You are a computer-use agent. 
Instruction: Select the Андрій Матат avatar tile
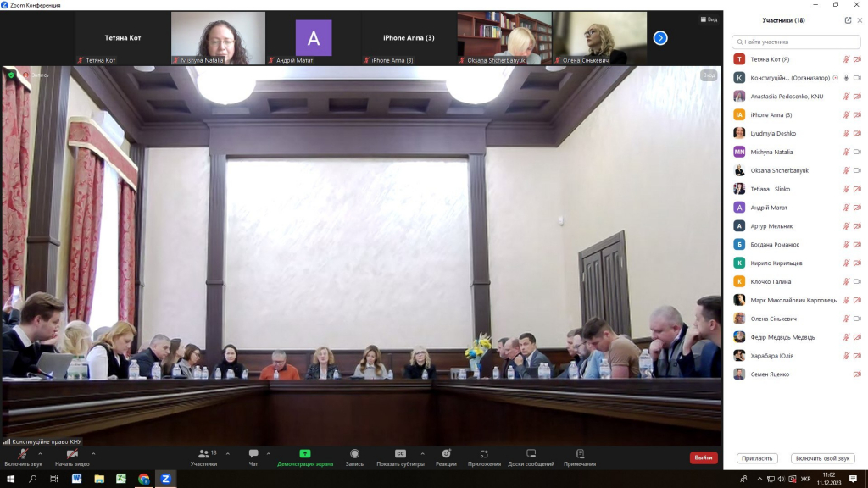[314, 37]
